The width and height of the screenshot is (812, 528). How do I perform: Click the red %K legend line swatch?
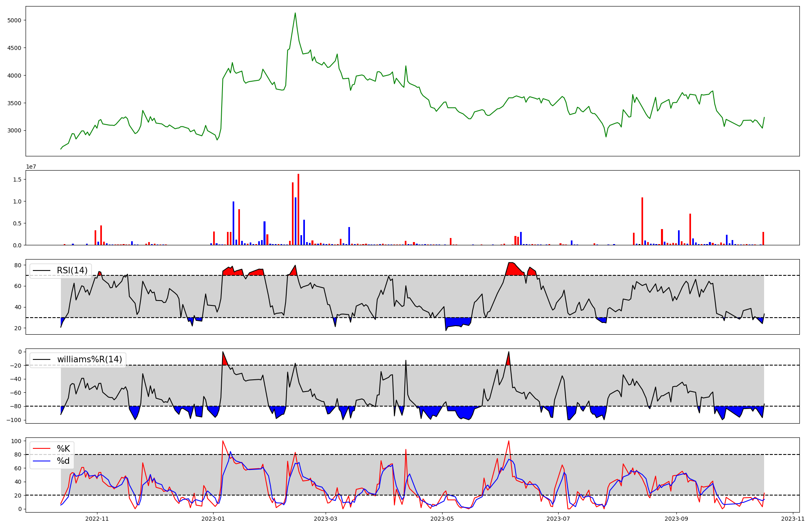(42, 449)
